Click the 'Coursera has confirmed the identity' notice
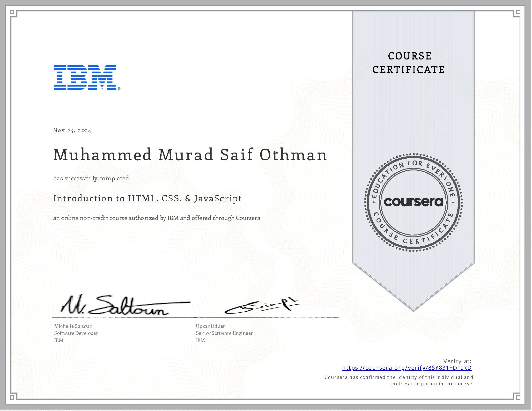 (399, 381)
